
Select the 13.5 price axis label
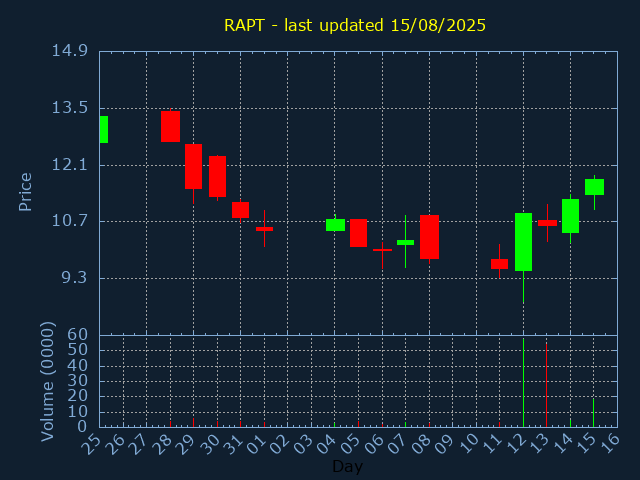pyautogui.click(x=69, y=108)
